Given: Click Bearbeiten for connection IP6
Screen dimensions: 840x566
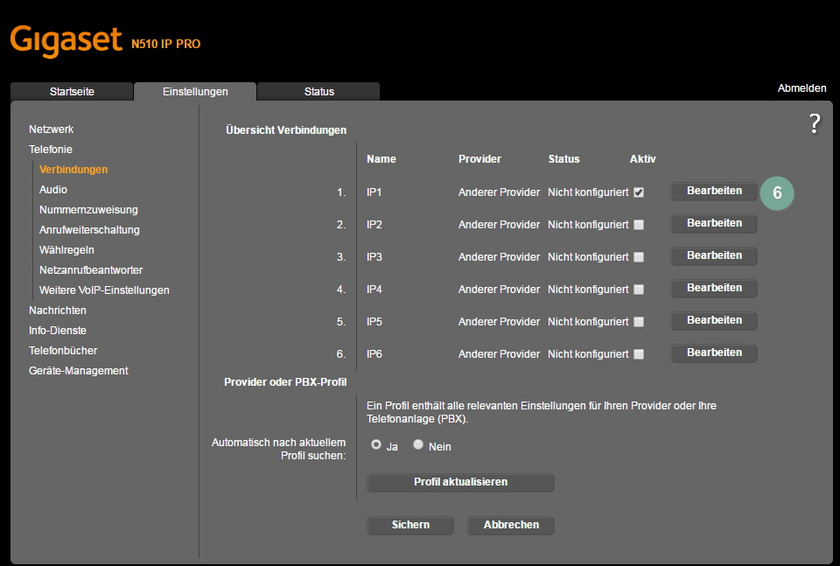Looking at the screenshot, I should click(x=714, y=353).
